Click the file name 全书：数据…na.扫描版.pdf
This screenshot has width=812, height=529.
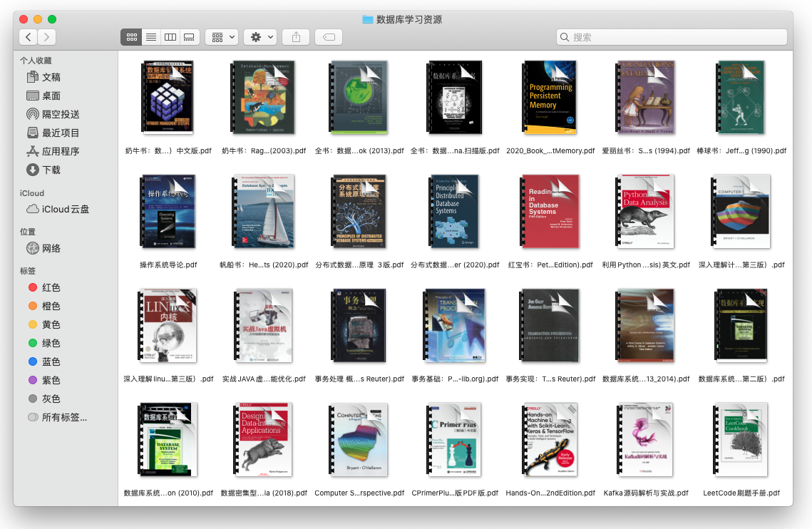455,150
